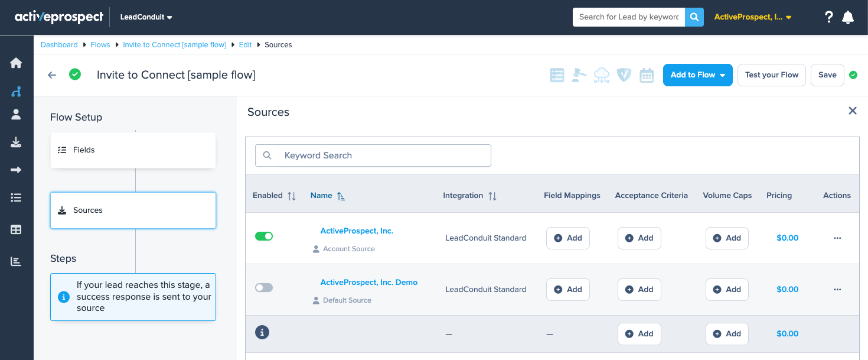
Task: Select Fields in Flow Setup
Action: [x=133, y=150]
